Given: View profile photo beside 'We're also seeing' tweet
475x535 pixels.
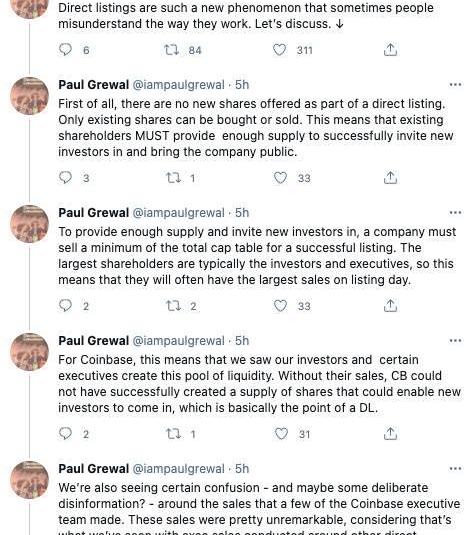Looking at the screenshot, I should pyautogui.click(x=30, y=480).
